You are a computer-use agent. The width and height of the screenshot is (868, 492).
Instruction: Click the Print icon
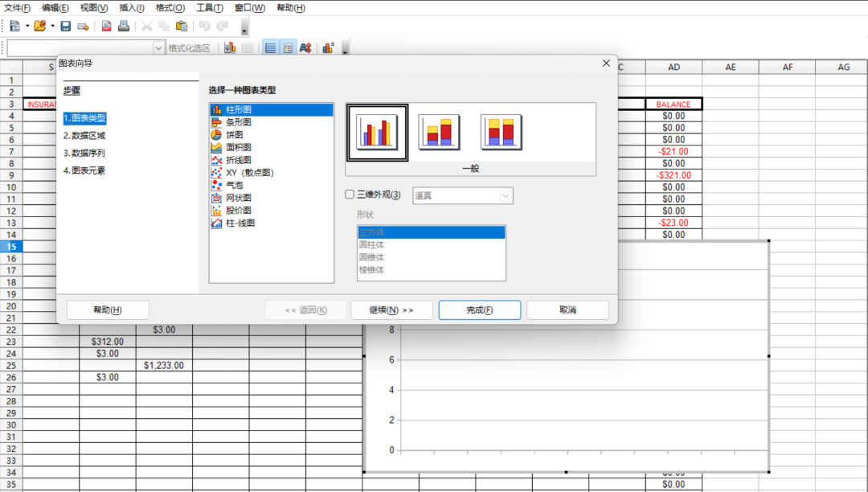(x=124, y=26)
